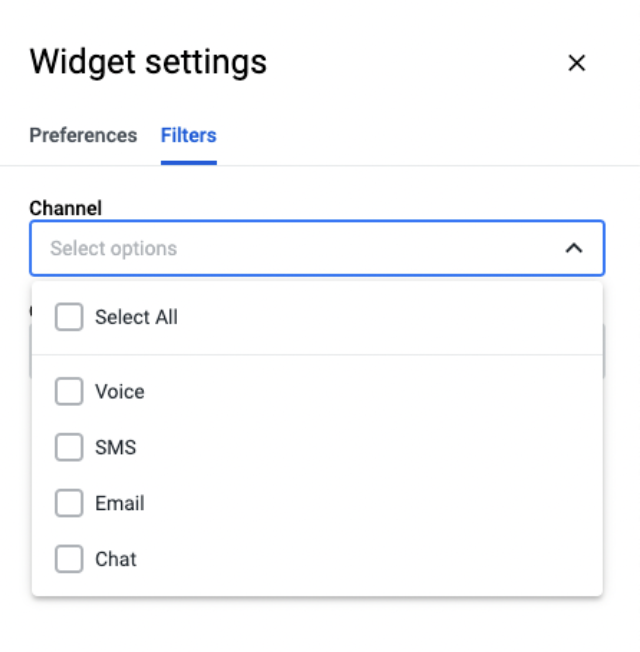Choose the Email option label
The height and width of the screenshot is (652, 640).
(x=120, y=503)
